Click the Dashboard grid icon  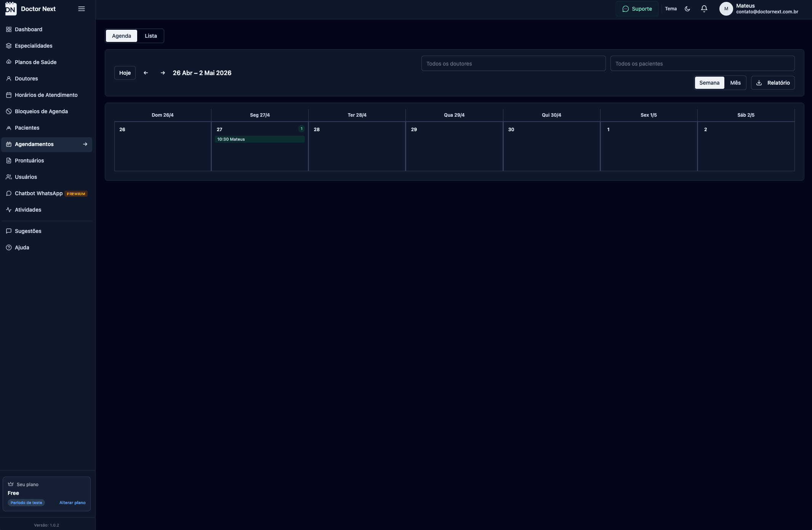tap(9, 29)
